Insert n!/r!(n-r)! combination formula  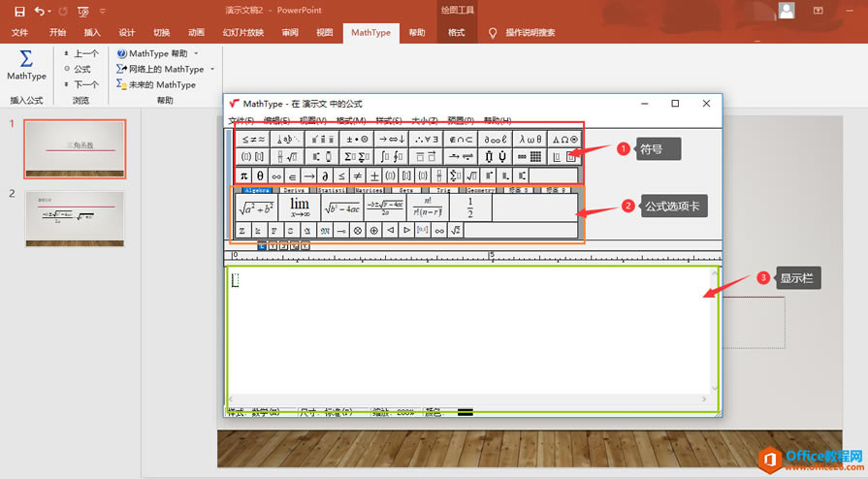coord(428,208)
